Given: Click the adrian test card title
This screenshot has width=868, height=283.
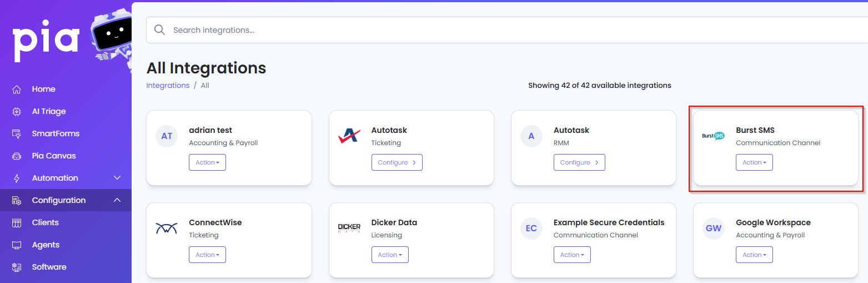Looking at the screenshot, I should (211, 130).
